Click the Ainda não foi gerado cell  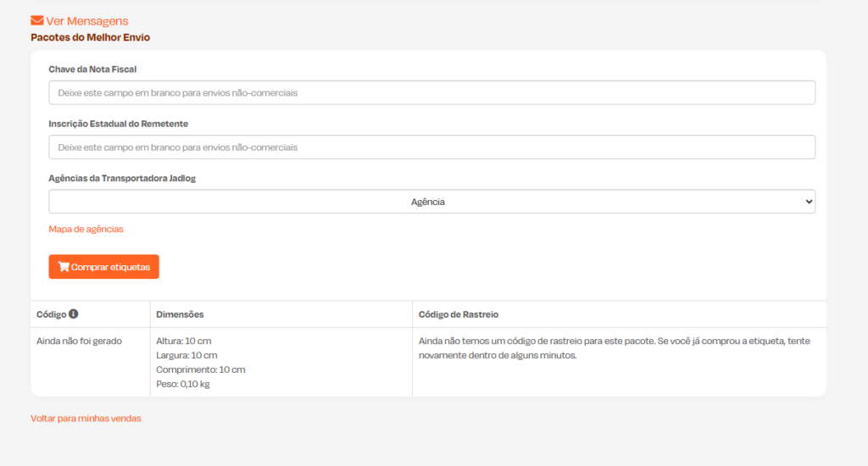point(79,341)
